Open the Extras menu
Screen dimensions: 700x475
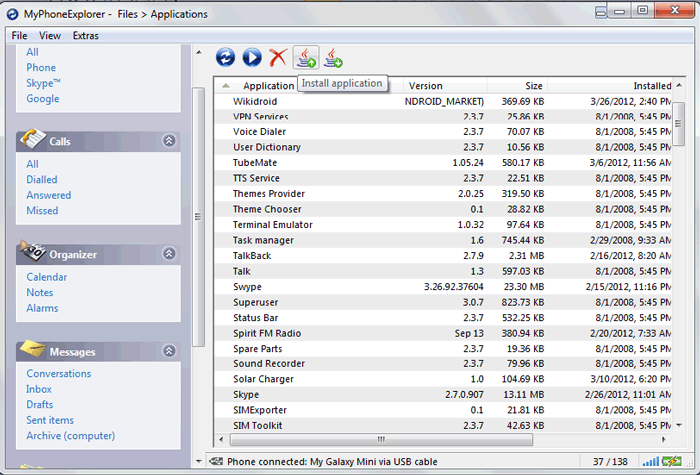point(86,36)
